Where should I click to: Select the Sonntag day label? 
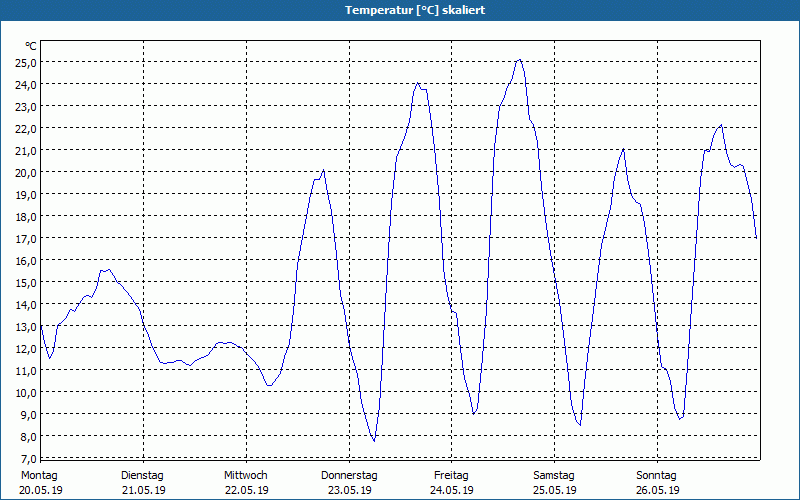pyautogui.click(x=656, y=476)
